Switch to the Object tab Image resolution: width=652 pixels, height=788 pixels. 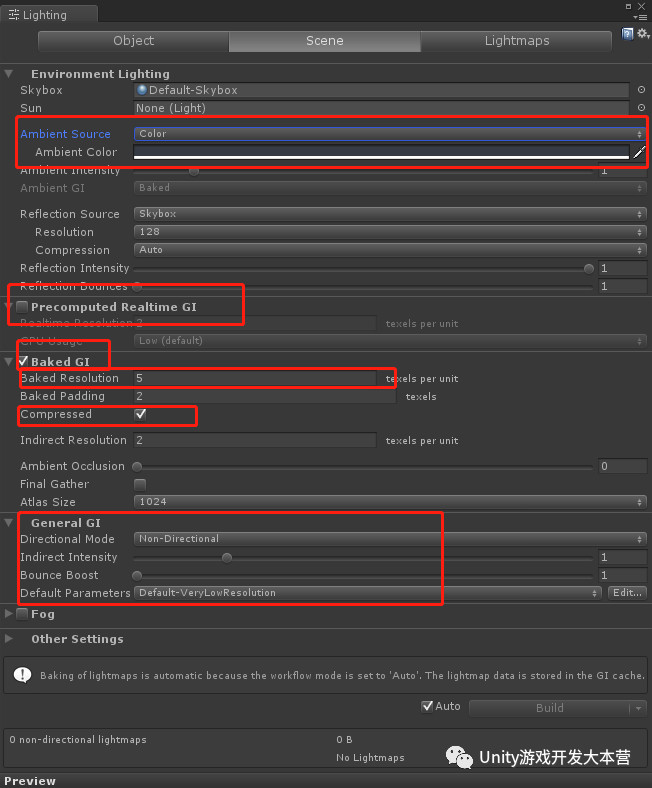click(133, 41)
